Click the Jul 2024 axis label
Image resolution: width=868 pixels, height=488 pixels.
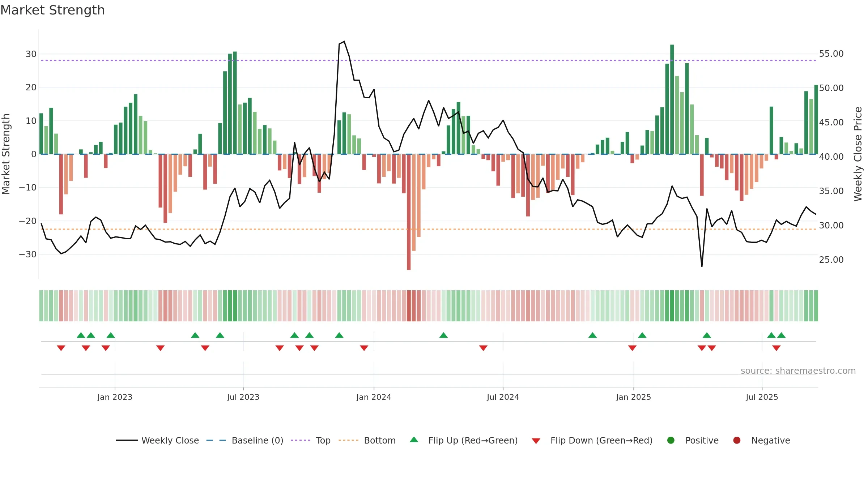503,397
